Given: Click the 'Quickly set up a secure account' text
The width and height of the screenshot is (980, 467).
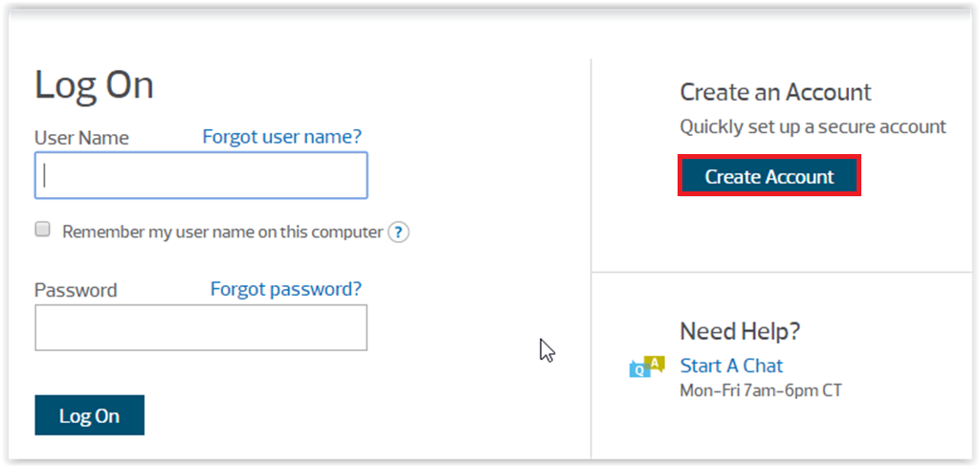Looking at the screenshot, I should [813, 126].
